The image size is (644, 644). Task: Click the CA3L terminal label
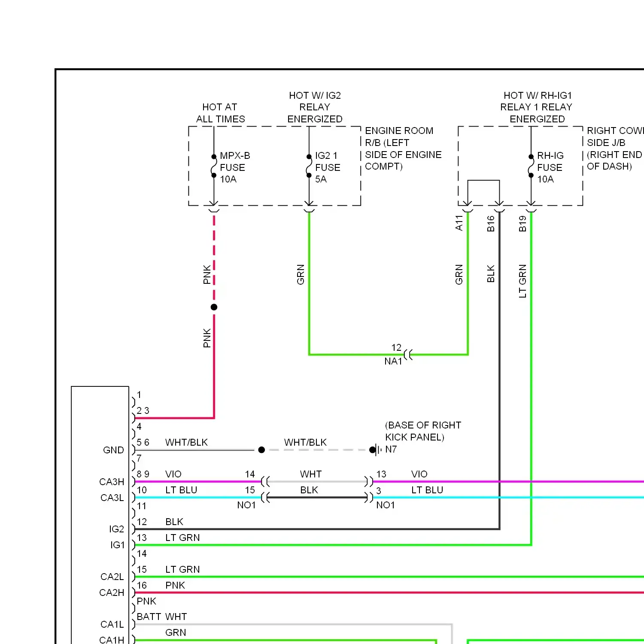112,498
